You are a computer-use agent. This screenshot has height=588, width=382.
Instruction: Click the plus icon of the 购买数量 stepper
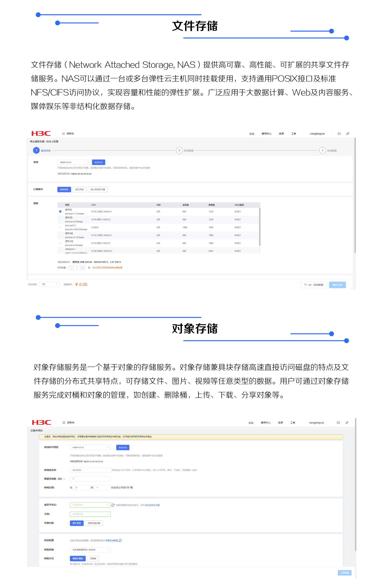click(x=83, y=268)
